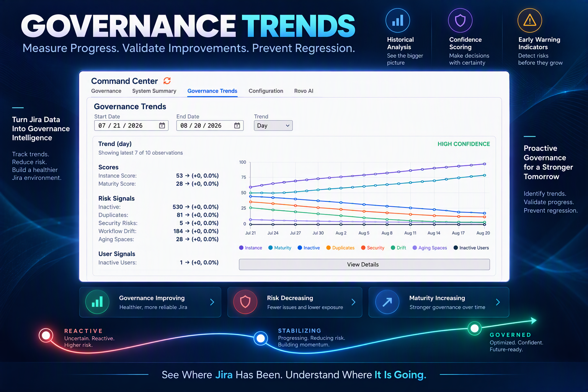
Task: Switch to the Governance tab
Action: tap(106, 91)
